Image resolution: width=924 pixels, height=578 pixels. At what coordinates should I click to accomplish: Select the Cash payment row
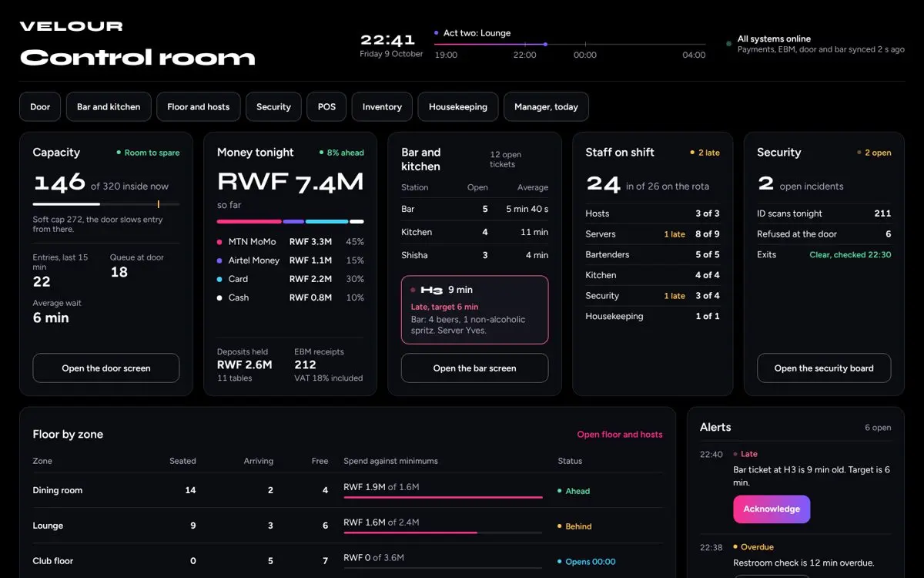(x=290, y=297)
